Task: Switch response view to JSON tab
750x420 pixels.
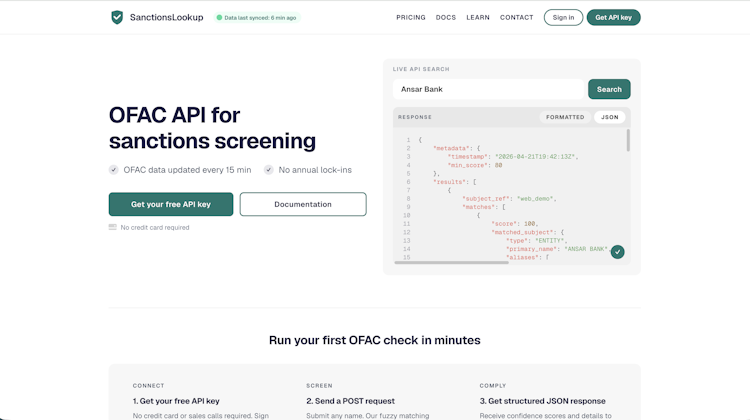Action: click(x=610, y=117)
